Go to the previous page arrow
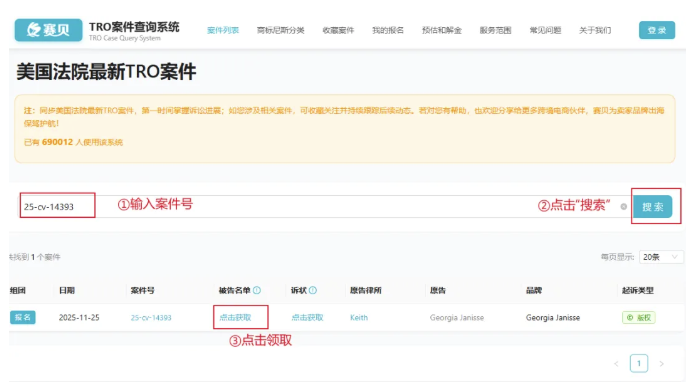Screen dimensions: 690x382 (x=616, y=364)
